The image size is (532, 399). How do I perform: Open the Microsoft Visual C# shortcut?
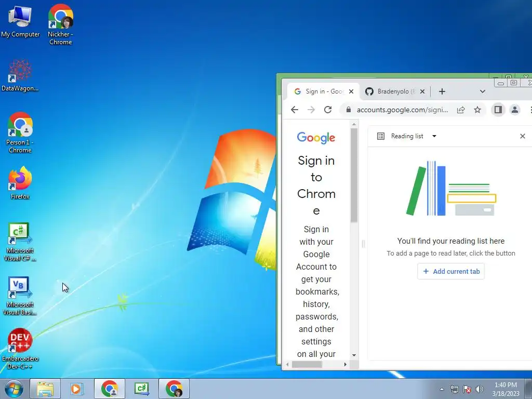(x=20, y=242)
